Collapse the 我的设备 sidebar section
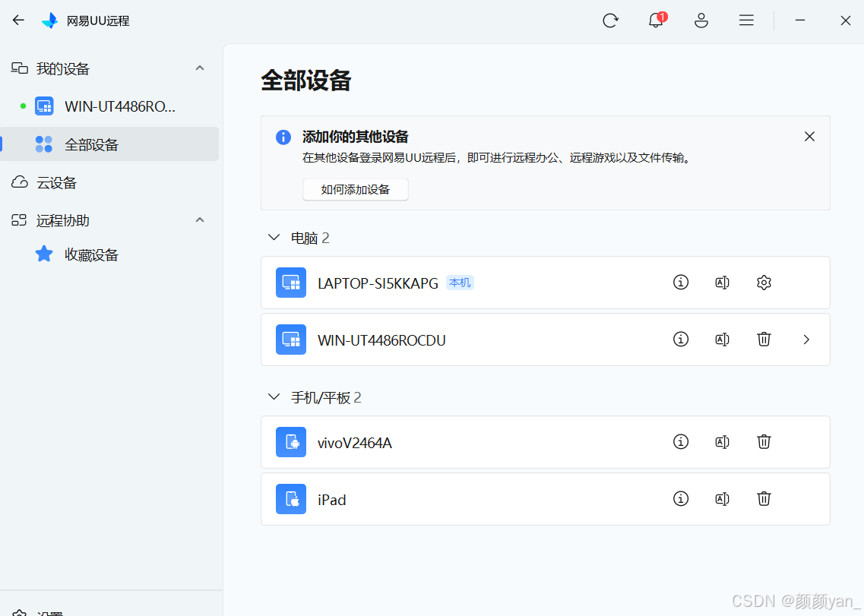Screen dimensions: 864x616 (x=200, y=68)
